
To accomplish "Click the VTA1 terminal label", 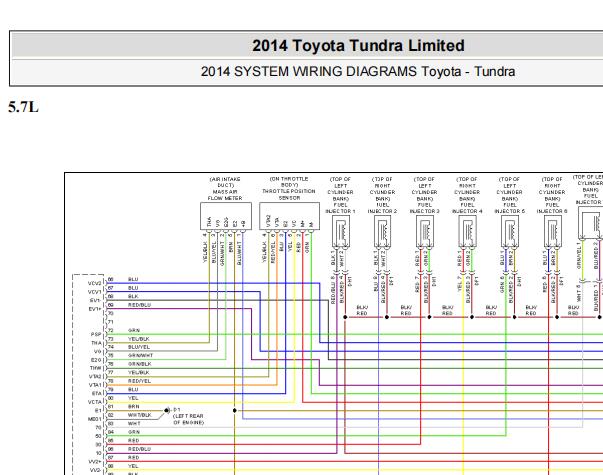I will [x=95, y=385].
